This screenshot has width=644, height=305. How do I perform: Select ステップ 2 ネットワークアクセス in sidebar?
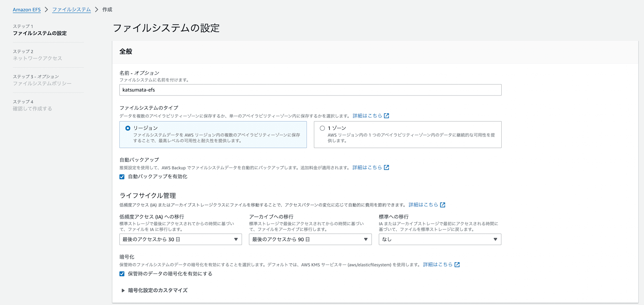coord(37,55)
